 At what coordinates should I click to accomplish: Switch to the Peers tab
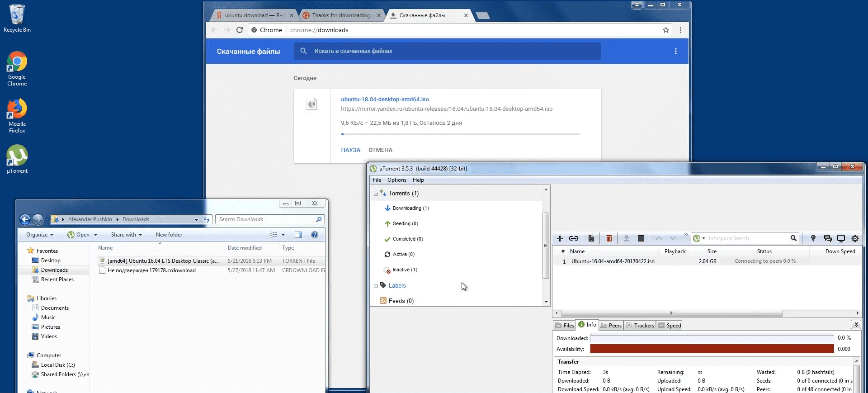tap(611, 325)
